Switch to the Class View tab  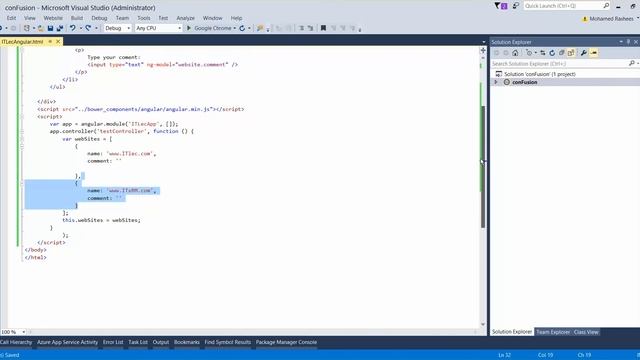click(x=586, y=332)
